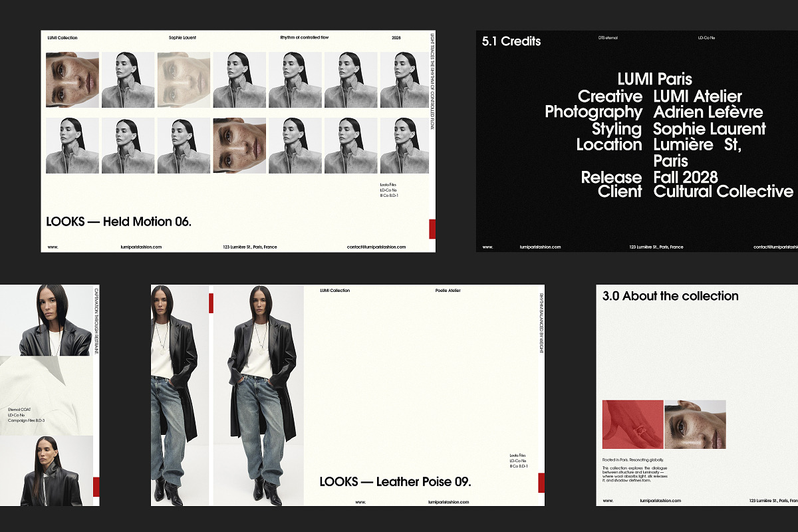Viewport: 798px width, 532px height.
Task: Click the full model photo in leather coat
Action: 259,396
